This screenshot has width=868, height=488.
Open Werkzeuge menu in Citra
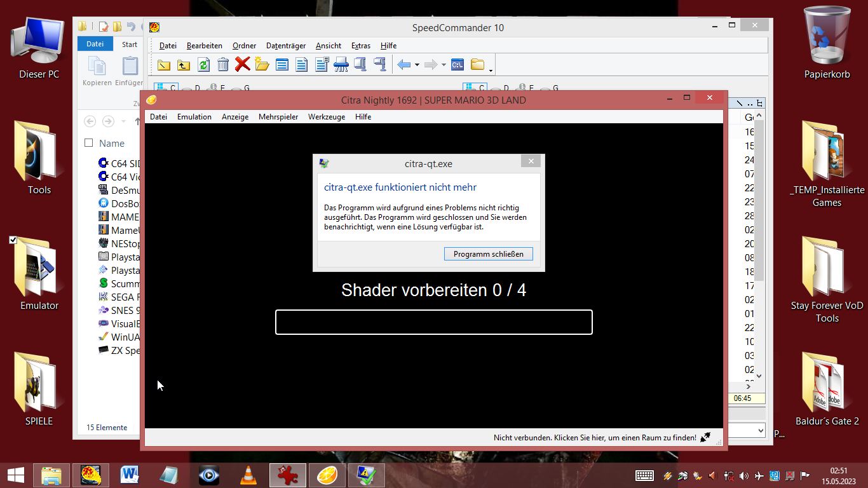(327, 116)
